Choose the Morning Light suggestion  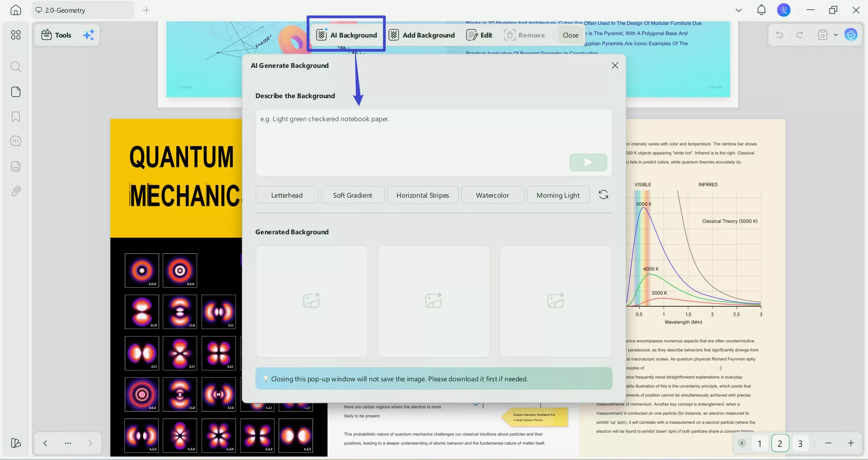pyautogui.click(x=558, y=195)
